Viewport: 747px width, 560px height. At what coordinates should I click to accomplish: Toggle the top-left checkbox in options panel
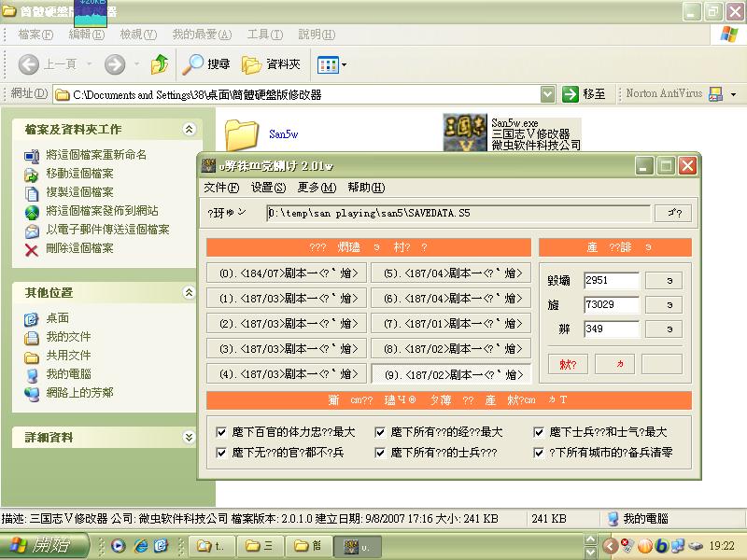click(x=221, y=433)
